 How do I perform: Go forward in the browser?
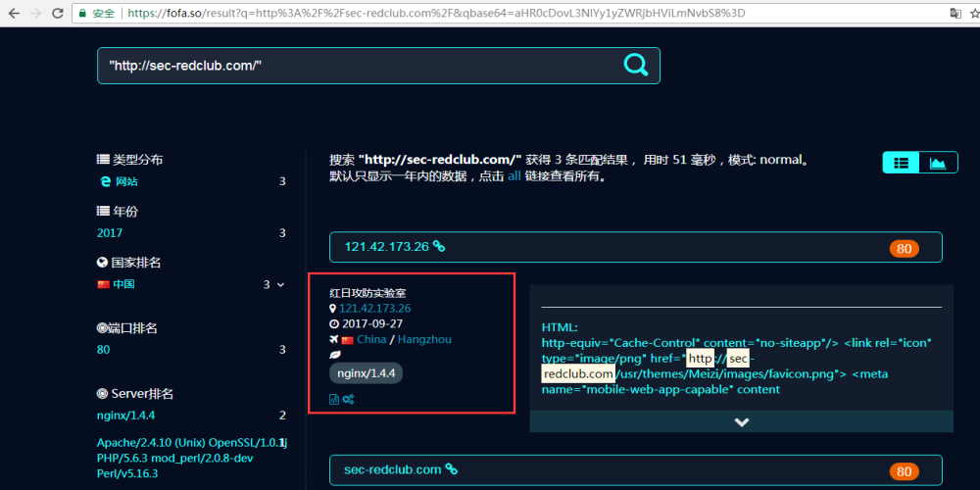tap(35, 13)
